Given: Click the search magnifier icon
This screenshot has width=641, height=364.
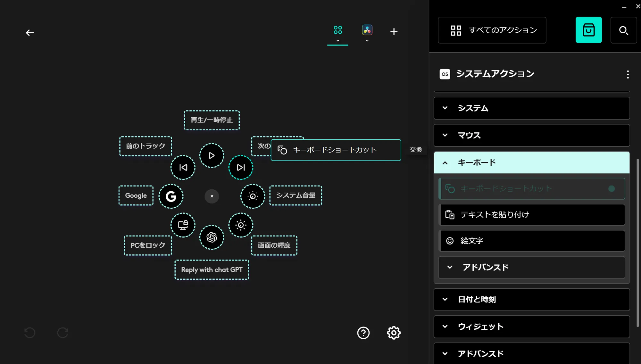Looking at the screenshot, I should [623, 30].
